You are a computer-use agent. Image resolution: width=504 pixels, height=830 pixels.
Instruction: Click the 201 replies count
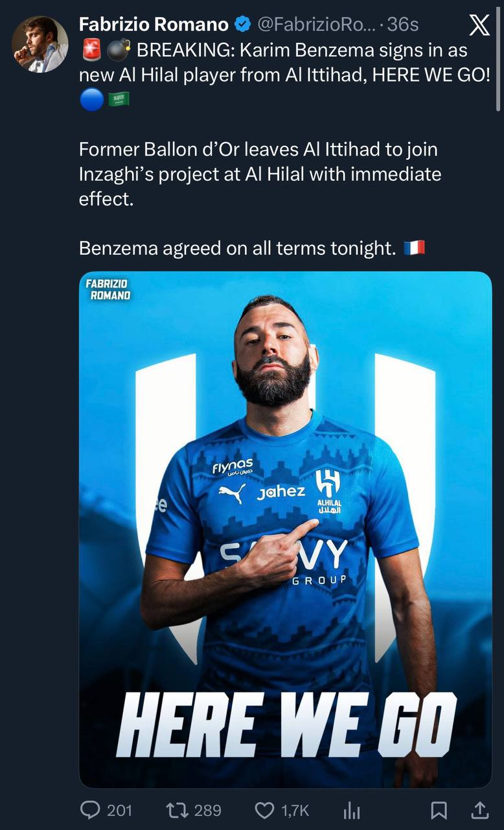pos(119,810)
